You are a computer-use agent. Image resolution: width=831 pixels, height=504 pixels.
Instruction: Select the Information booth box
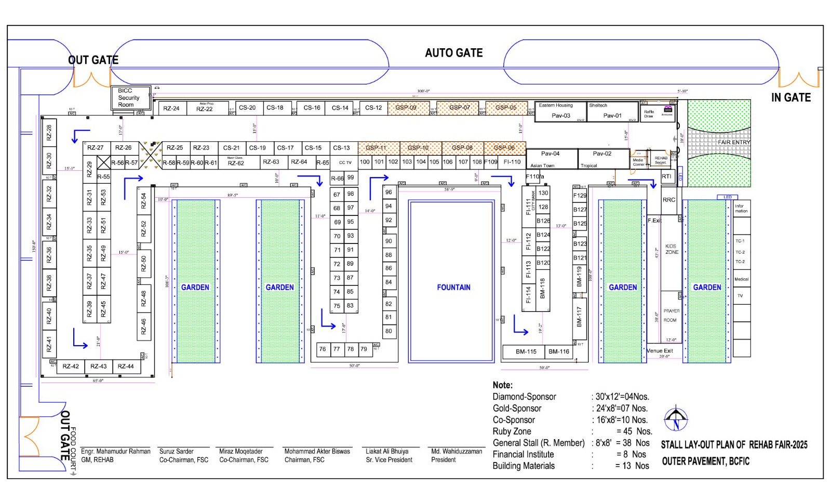tap(741, 209)
